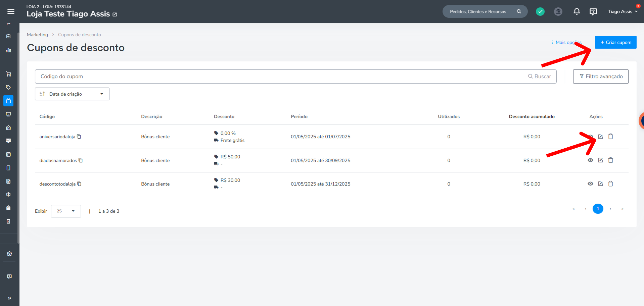Edit the diadosnamorados coupon

[x=600, y=160]
